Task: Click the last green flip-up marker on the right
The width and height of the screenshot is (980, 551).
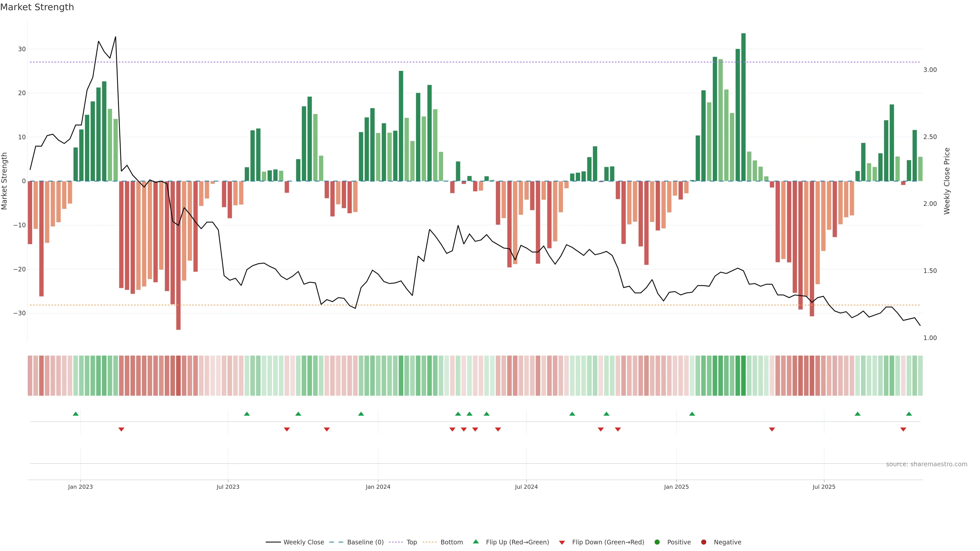Action: (909, 414)
